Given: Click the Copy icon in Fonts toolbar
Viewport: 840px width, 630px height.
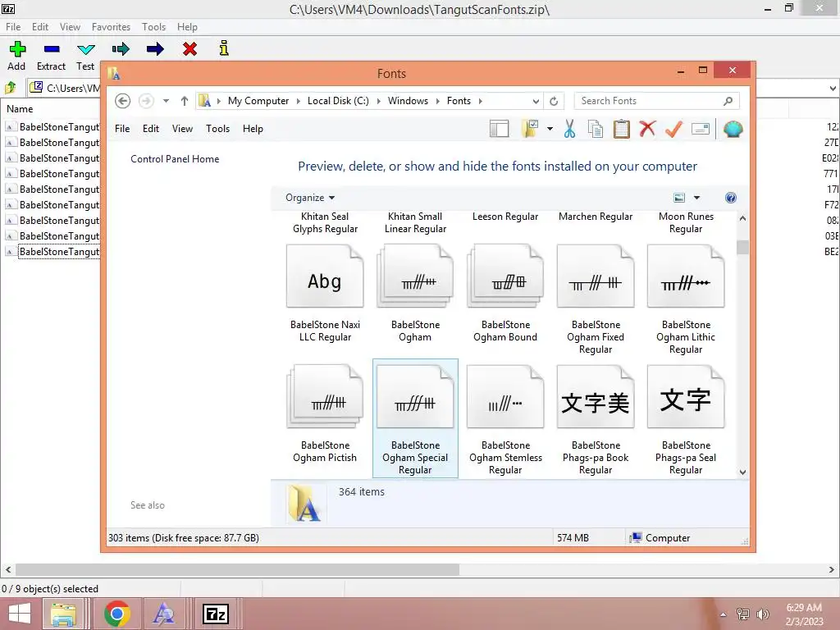Looking at the screenshot, I should pyautogui.click(x=596, y=129).
